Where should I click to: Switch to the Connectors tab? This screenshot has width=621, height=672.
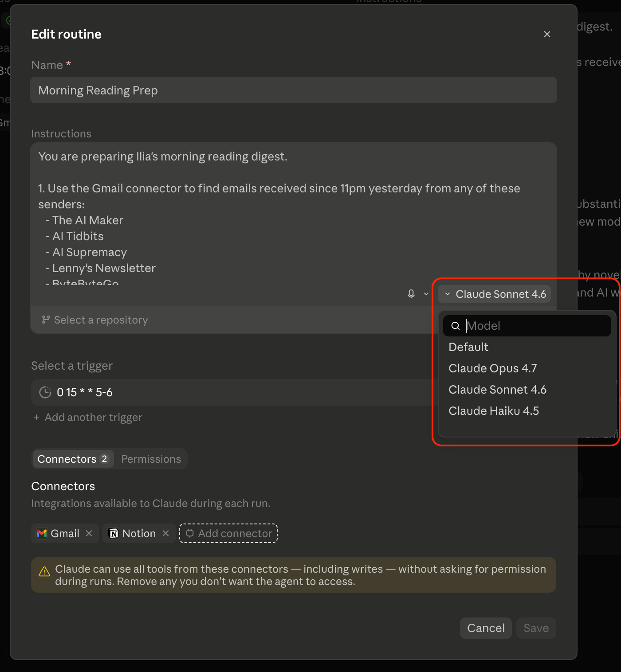(73, 459)
